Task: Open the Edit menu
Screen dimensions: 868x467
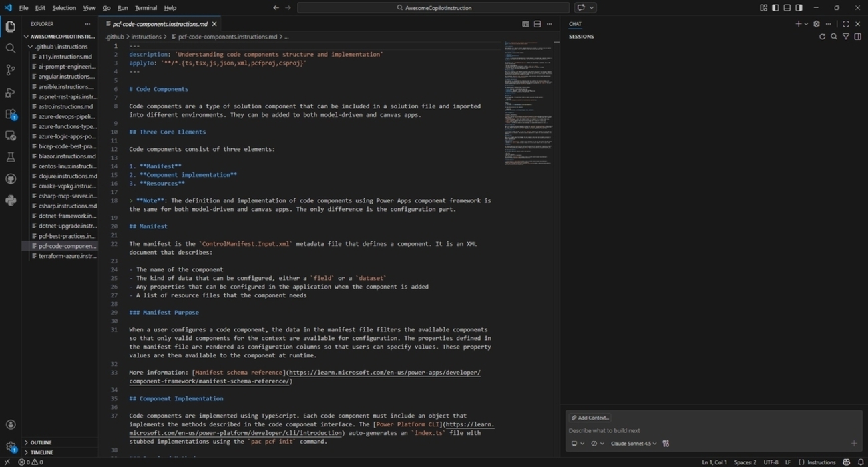Action: click(x=40, y=8)
